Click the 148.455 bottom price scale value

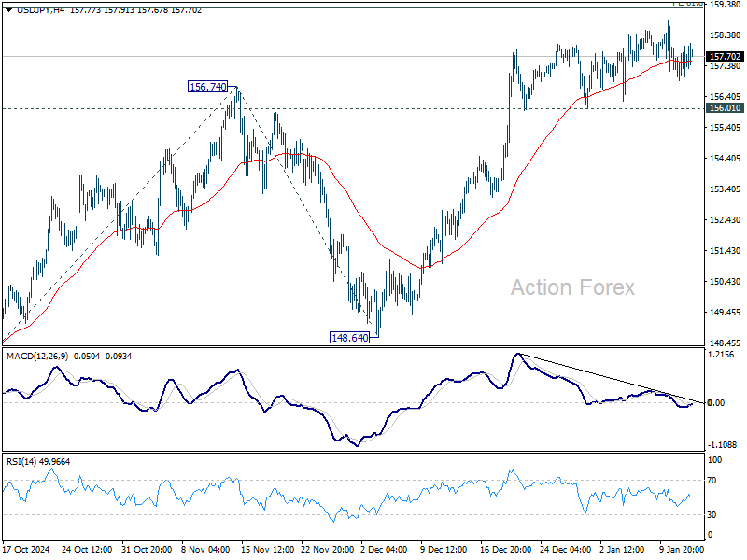point(726,343)
